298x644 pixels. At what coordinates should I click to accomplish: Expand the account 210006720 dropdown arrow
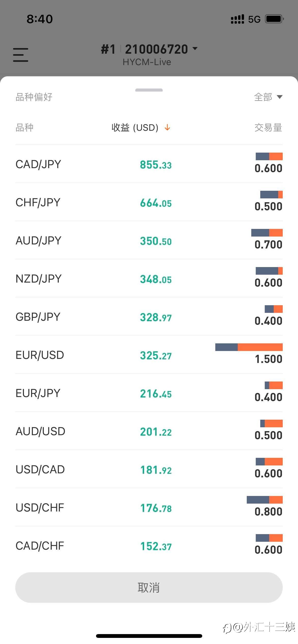[x=195, y=48]
